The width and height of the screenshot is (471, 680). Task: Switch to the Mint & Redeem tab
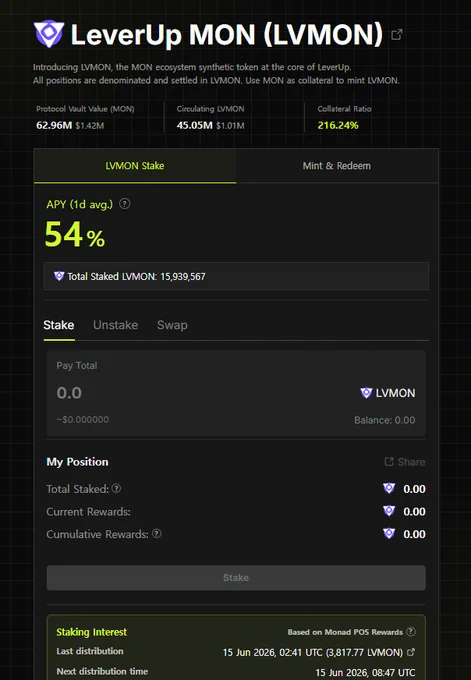click(x=337, y=166)
